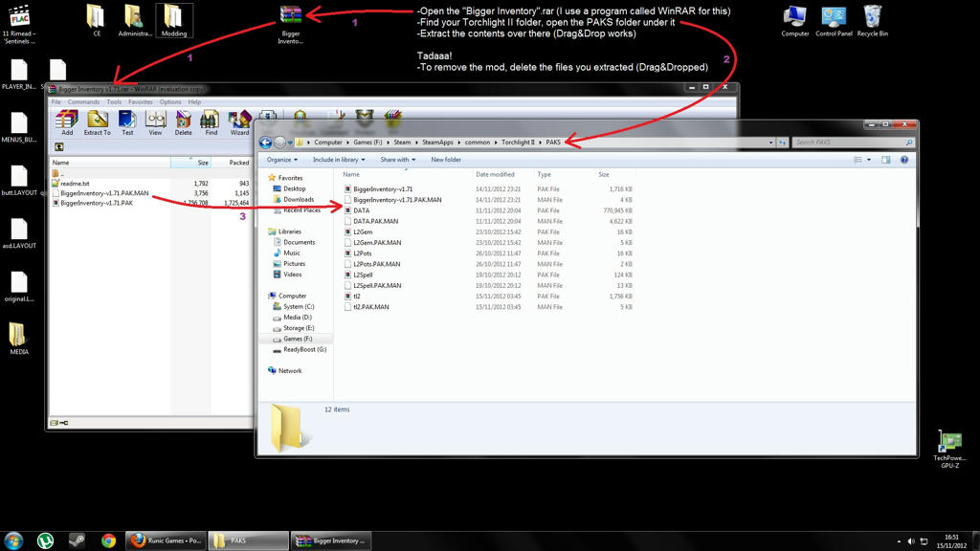The width and height of the screenshot is (980, 551).
Task: Open the recent pages arrow beside Forward button
Action: [289, 143]
